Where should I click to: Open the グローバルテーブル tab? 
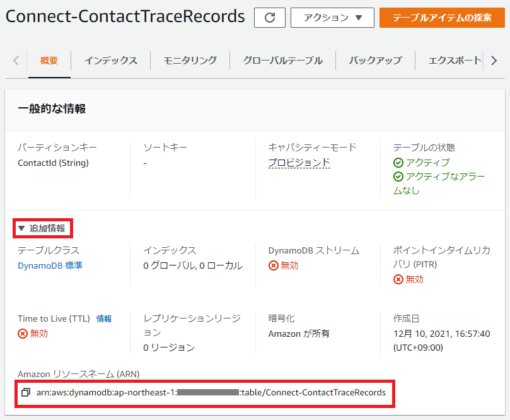click(282, 61)
